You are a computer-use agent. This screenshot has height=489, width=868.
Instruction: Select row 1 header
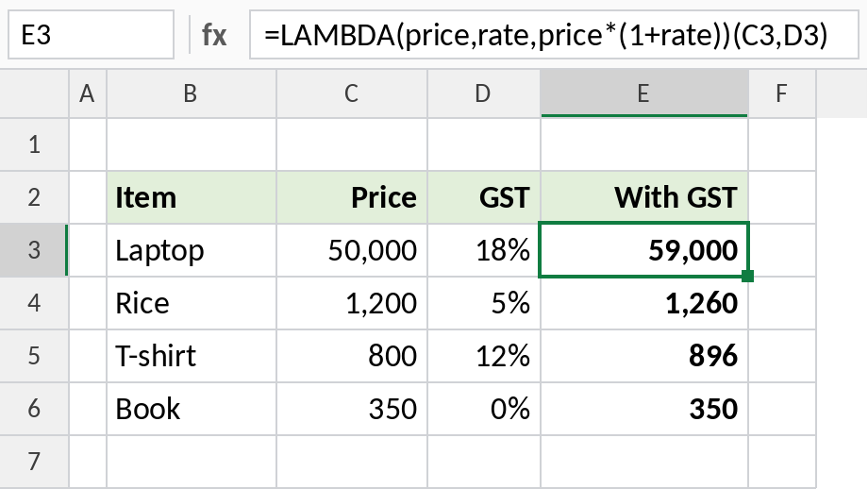[34, 144]
